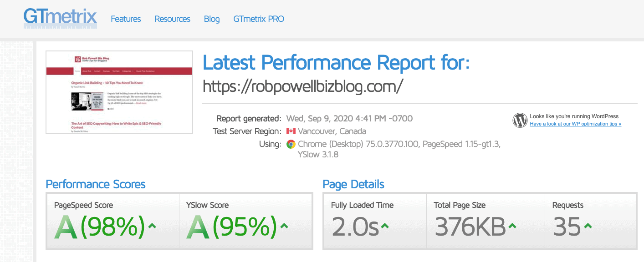This screenshot has height=262, width=644.
Task: Open the Blog page
Action: [x=211, y=19]
